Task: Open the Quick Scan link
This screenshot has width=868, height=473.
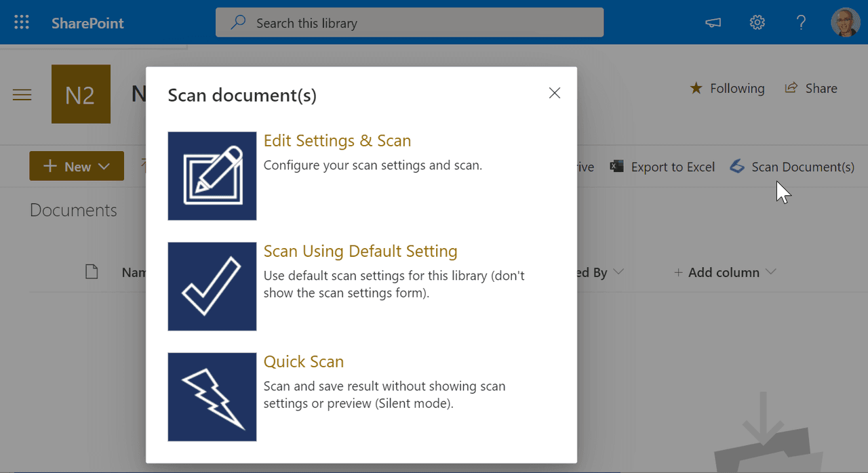Action: 303,362
